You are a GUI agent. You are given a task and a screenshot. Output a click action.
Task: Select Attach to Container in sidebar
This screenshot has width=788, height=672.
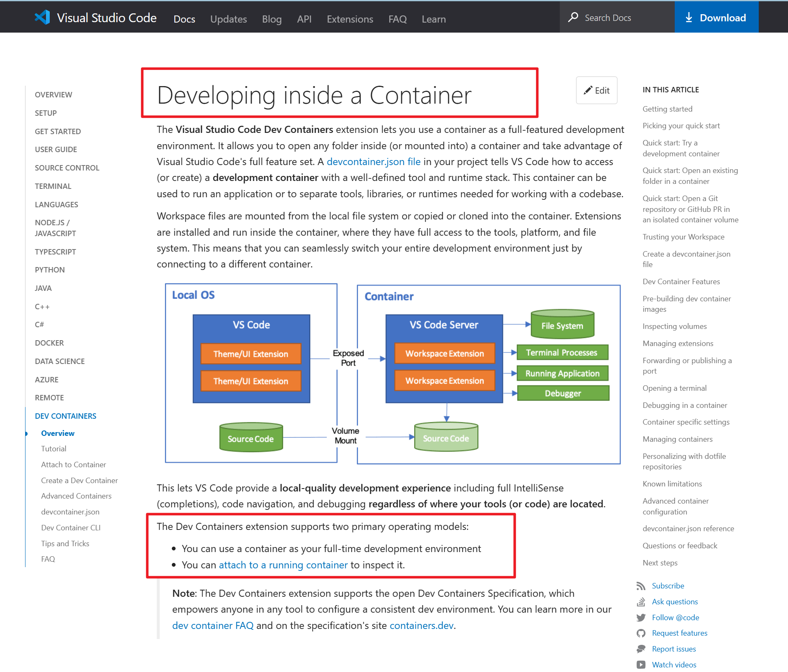coord(74,464)
